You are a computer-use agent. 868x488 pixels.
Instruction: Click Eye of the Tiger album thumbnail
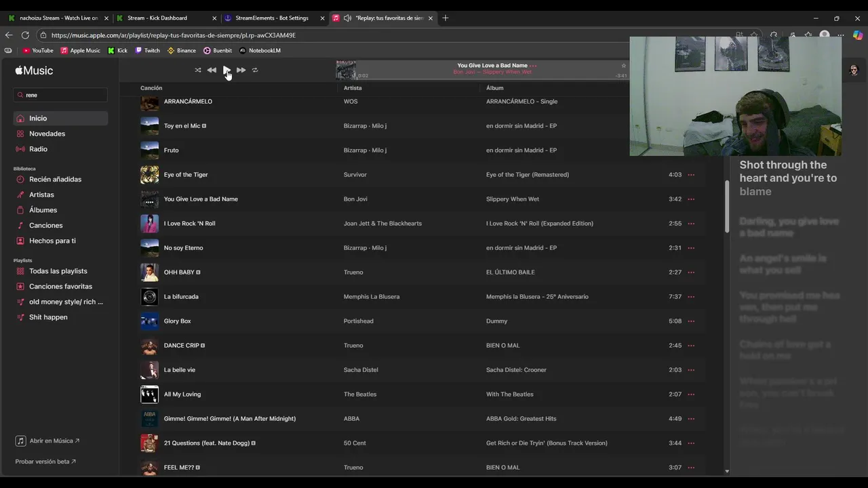click(x=149, y=175)
